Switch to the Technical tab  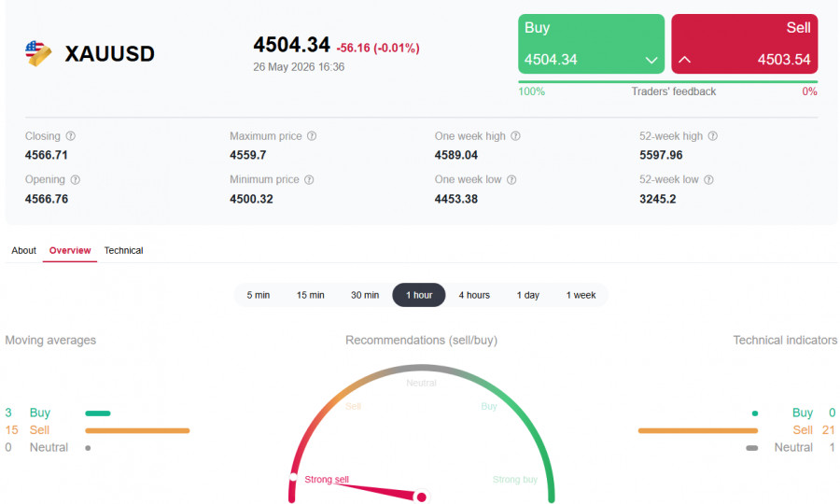pos(123,251)
